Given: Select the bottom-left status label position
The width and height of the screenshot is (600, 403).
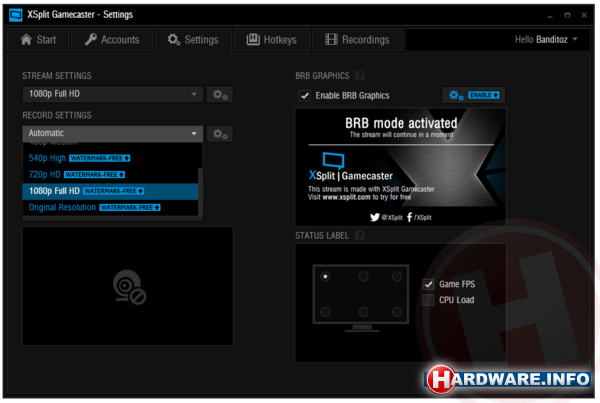Looking at the screenshot, I should (325, 312).
